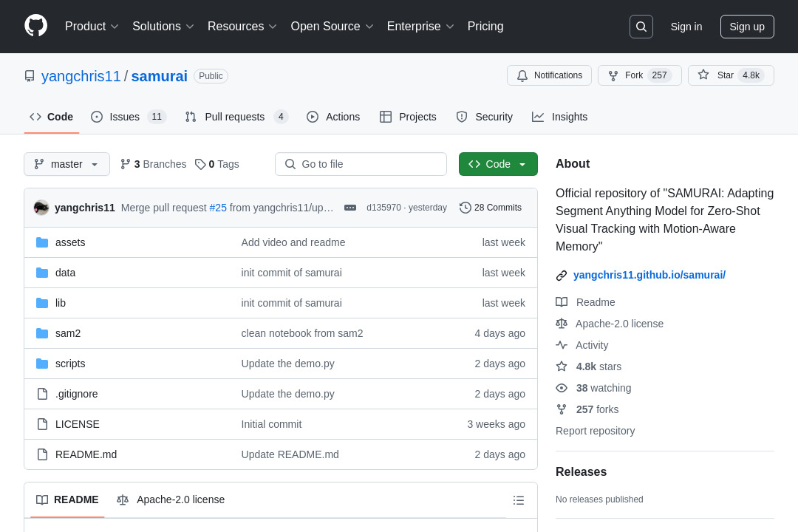Click the sam2 folder icon
The width and height of the screenshot is (798, 532).
[42, 333]
